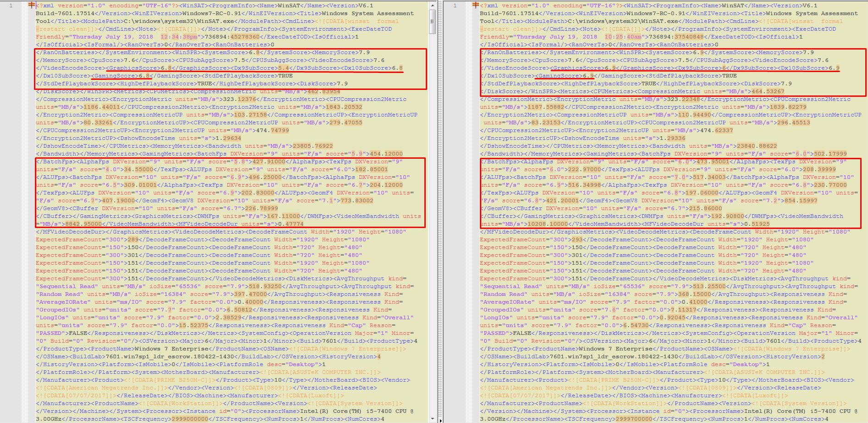
Task: Click the left pane vertical scrollbar thumb
Action: [x=432, y=21]
